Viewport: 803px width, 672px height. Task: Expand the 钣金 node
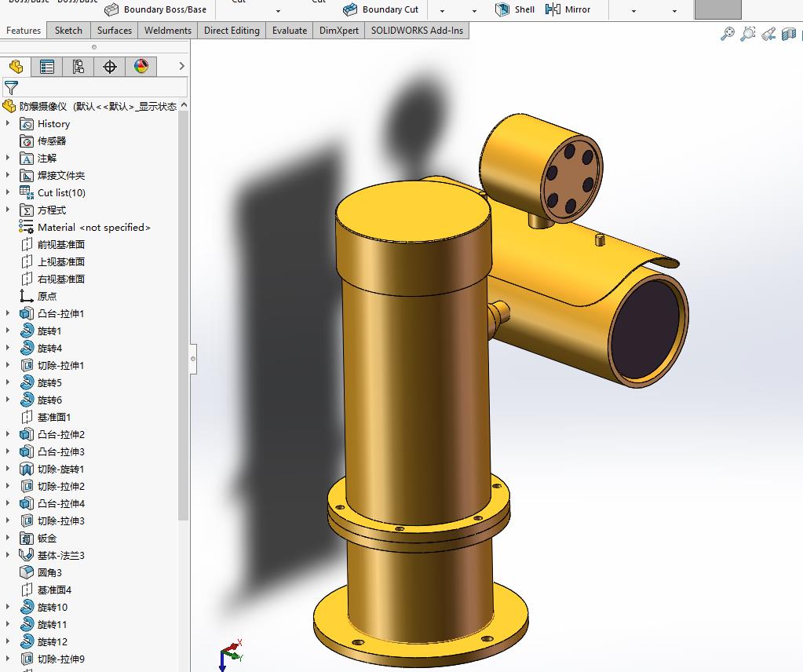[x=8, y=537]
